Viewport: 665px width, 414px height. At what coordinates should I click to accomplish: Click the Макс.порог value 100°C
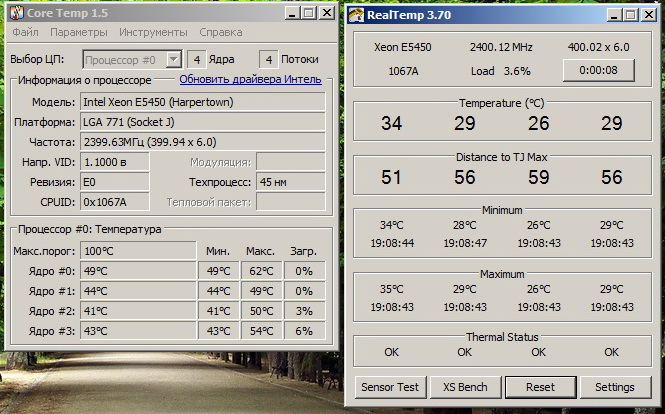138,251
